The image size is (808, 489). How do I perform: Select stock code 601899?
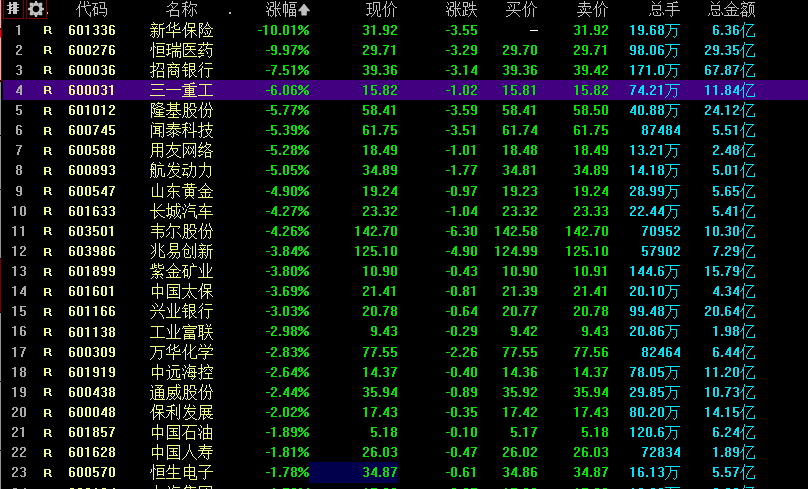[92, 272]
